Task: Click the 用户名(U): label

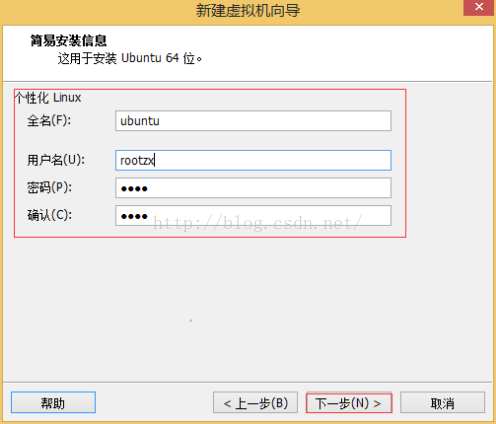Action: pos(56,160)
